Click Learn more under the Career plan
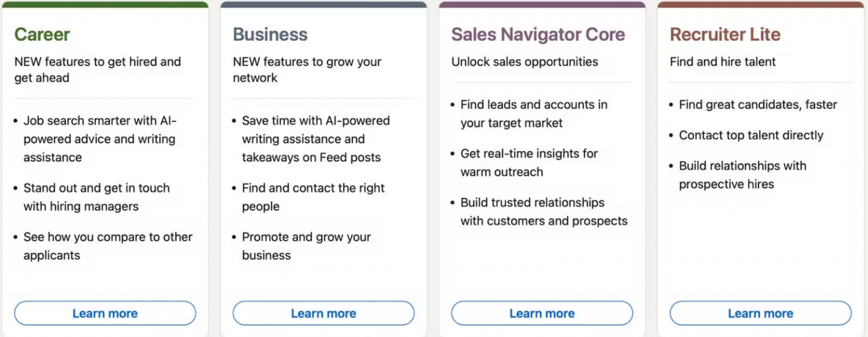868x337 pixels. click(x=105, y=313)
